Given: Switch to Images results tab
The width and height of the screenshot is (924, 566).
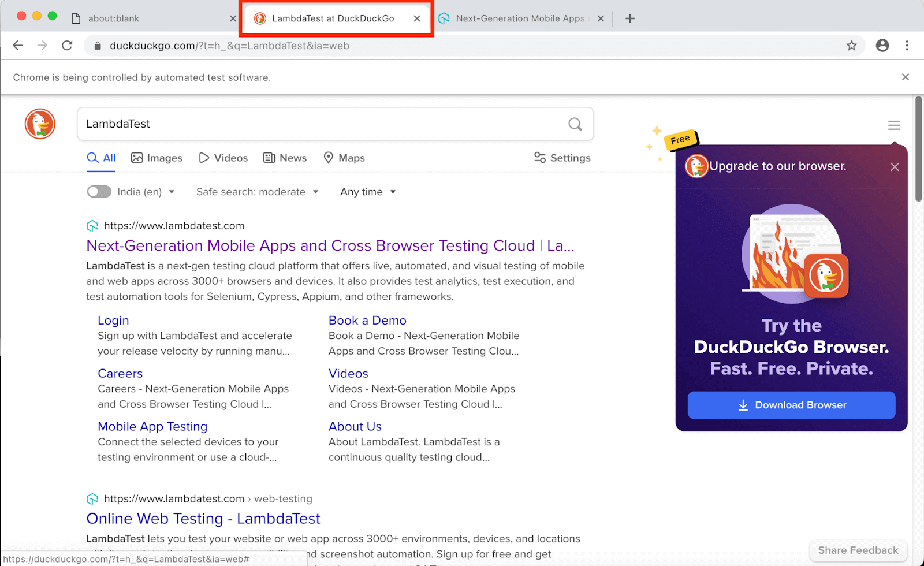Looking at the screenshot, I should tap(157, 158).
